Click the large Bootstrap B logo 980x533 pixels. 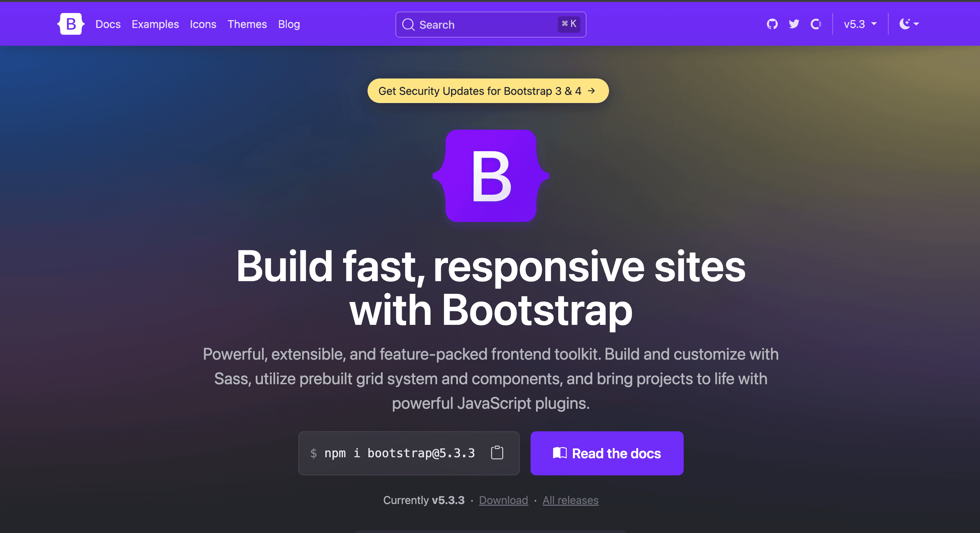point(491,176)
